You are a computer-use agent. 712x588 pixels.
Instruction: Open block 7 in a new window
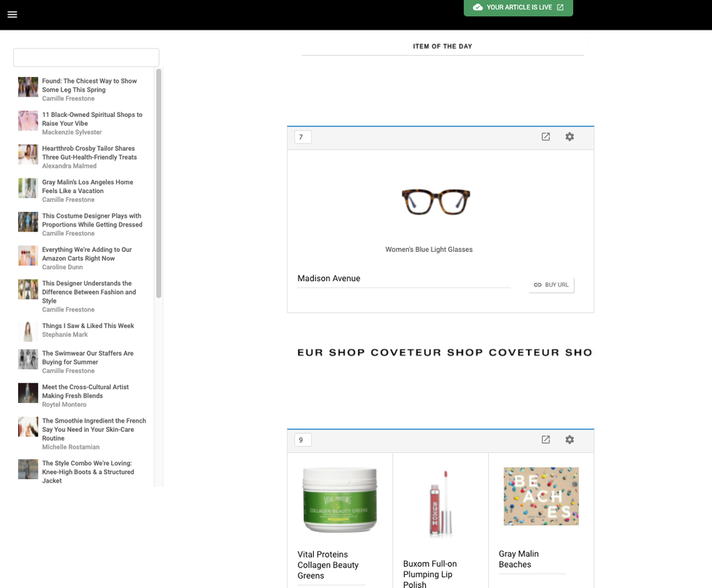pos(546,136)
